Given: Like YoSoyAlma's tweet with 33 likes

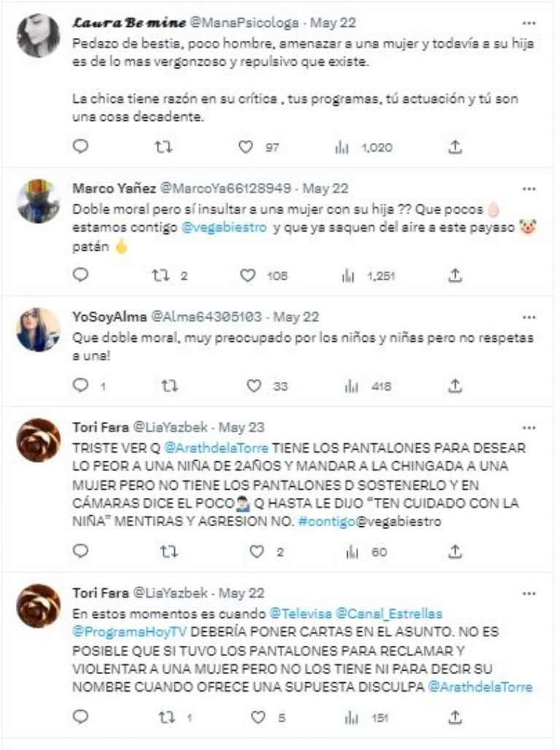Looking at the screenshot, I should pyautogui.click(x=254, y=386).
